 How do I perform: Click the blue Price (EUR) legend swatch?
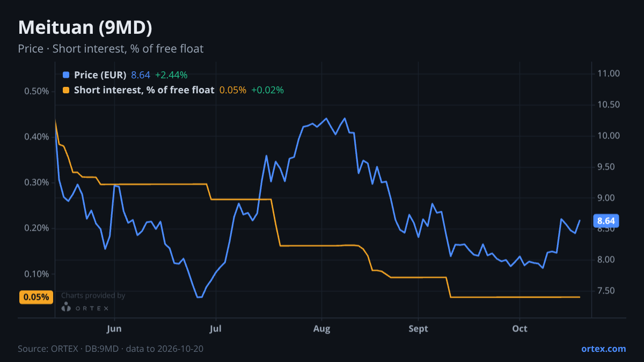66,75
